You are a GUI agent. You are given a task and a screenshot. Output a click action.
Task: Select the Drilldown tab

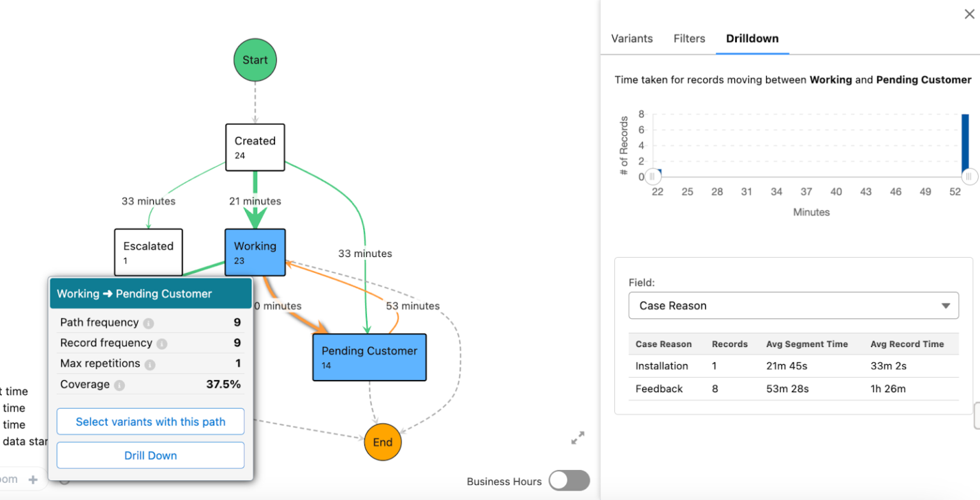752,38
